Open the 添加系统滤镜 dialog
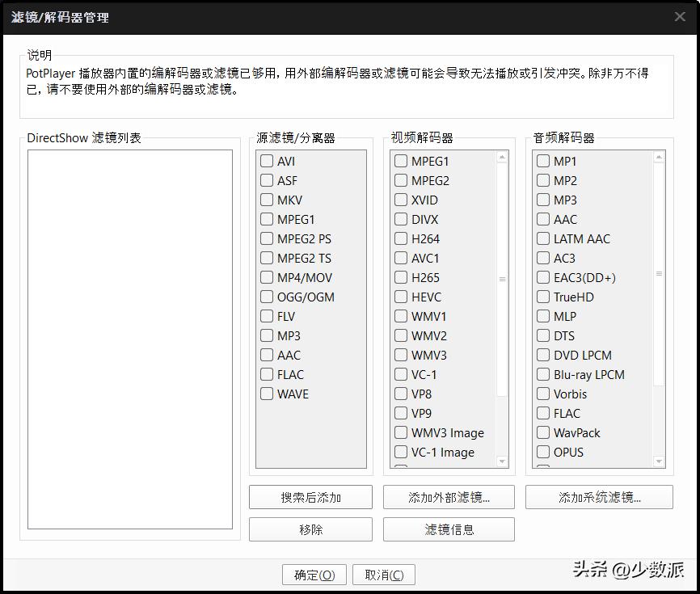The width and height of the screenshot is (700, 594). coord(599,496)
